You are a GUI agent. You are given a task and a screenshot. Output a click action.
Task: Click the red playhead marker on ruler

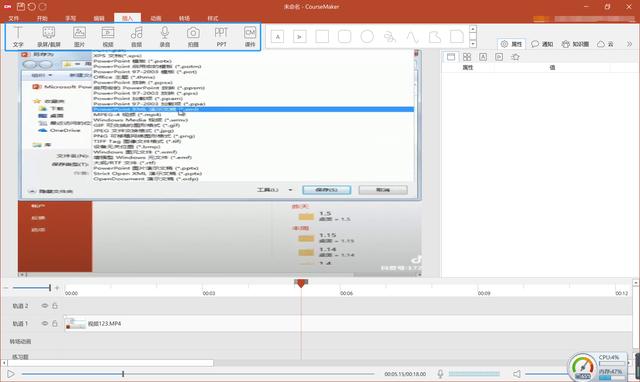(301, 283)
